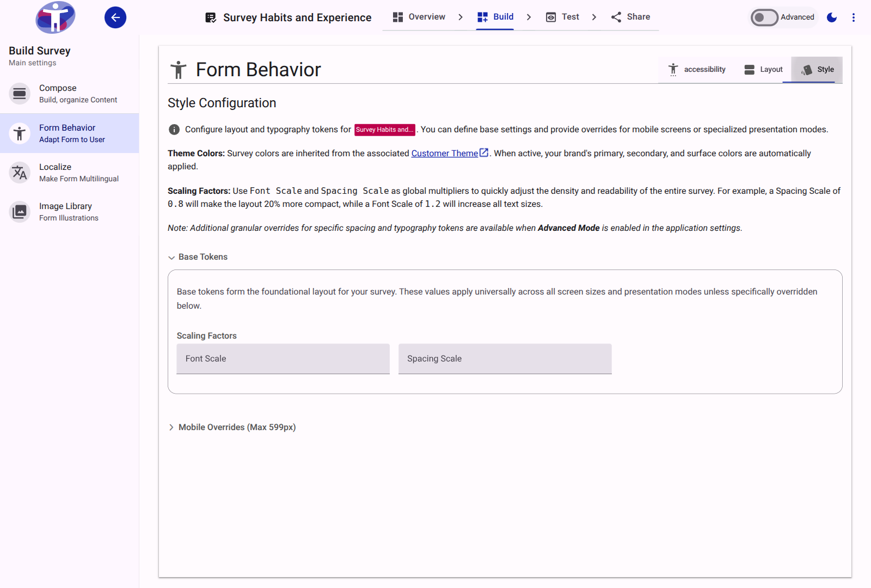Click the Compose sidebar icon
The image size is (871, 588).
[20, 94]
